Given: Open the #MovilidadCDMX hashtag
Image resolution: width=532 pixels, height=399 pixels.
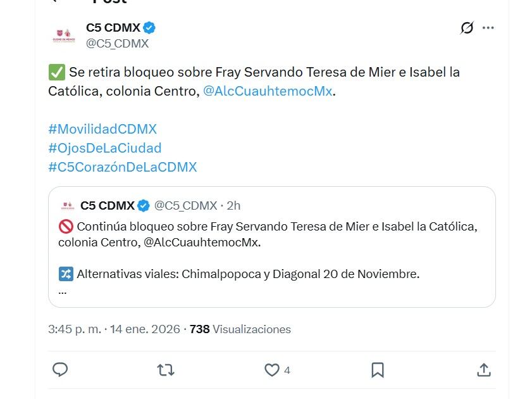Looking at the screenshot, I should click(102, 129).
